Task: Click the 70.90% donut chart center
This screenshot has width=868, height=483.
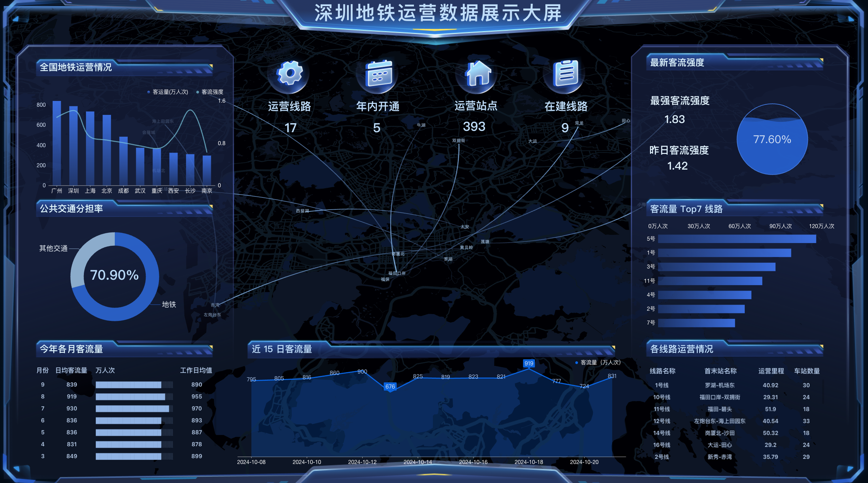Action: [x=114, y=275]
